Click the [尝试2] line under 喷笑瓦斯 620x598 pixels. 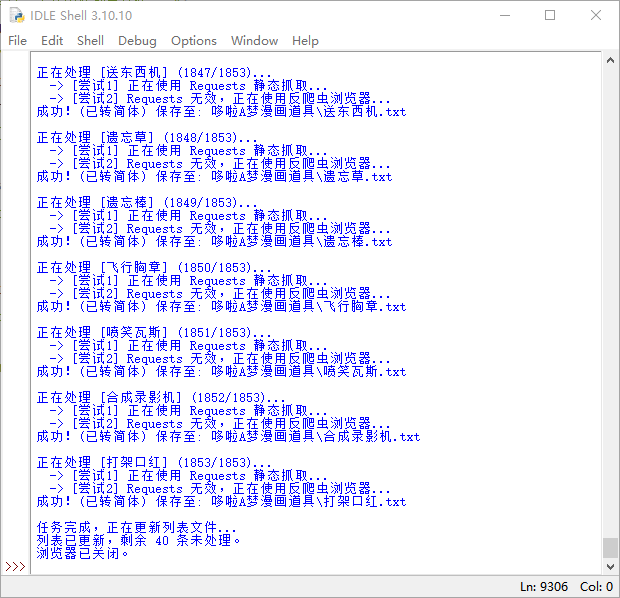[219, 358]
